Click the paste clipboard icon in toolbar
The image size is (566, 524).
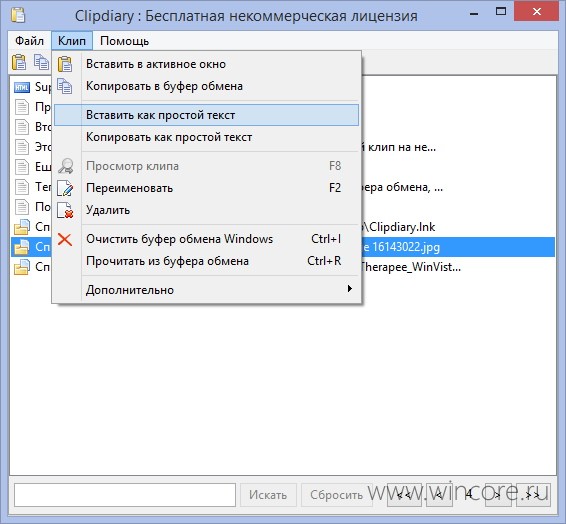(19, 62)
